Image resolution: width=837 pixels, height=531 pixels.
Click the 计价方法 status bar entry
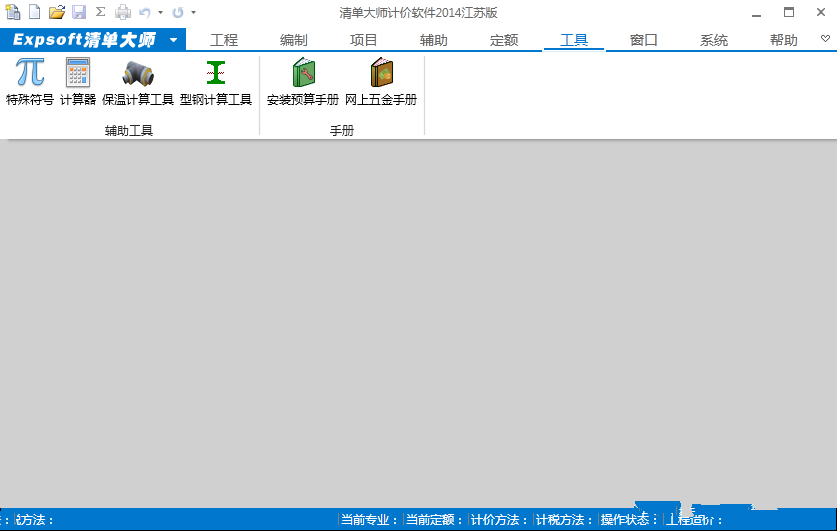(x=499, y=520)
